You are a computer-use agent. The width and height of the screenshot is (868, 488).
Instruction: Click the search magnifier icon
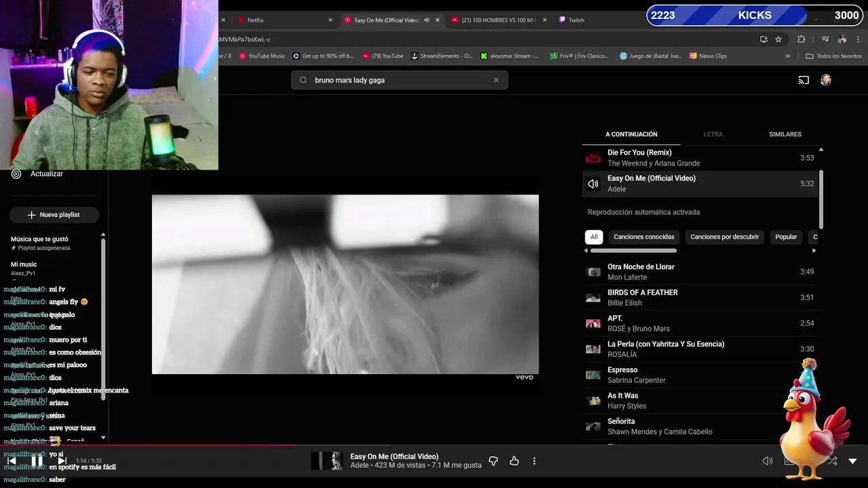303,80
